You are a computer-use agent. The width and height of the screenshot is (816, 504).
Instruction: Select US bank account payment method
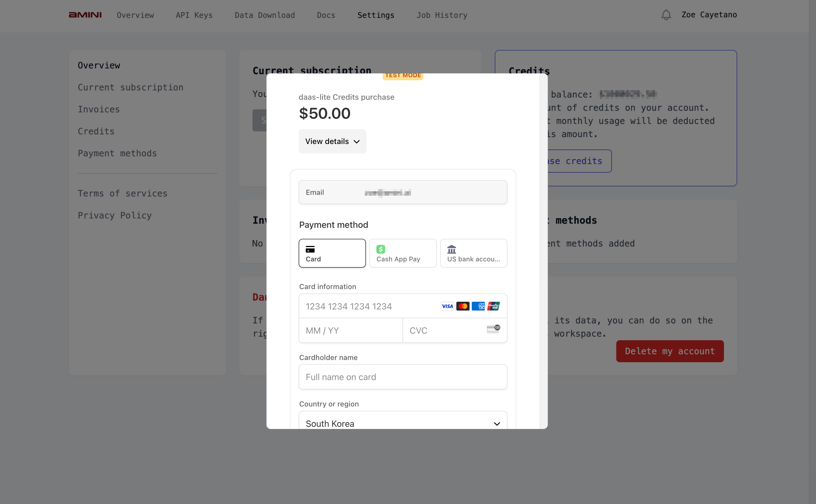[x=473, y=253]
